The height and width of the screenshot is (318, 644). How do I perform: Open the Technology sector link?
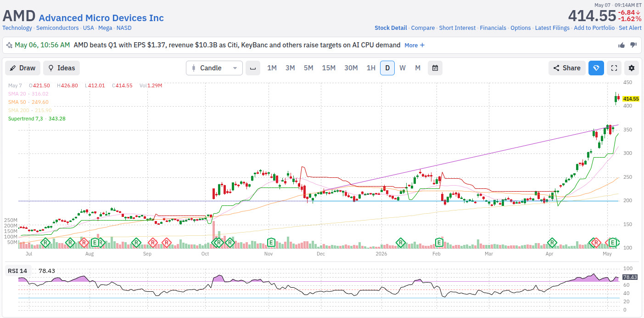pyautogui.click(x=17, y=28)
